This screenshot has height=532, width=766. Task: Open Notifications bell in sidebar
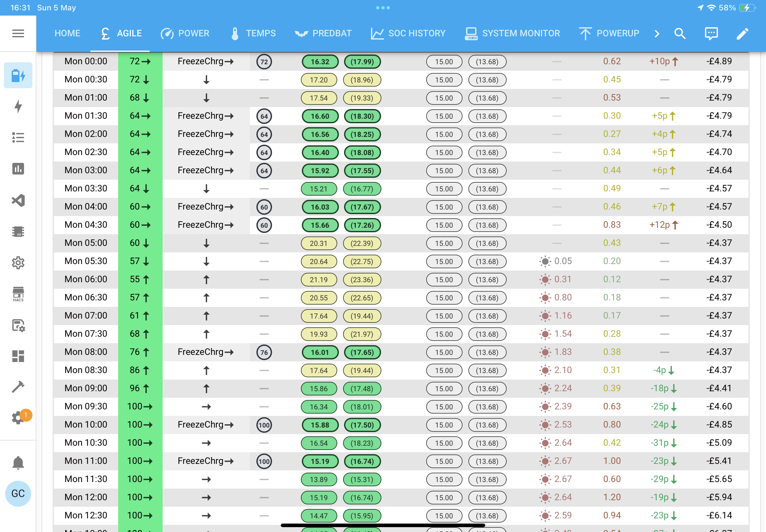tap(18, 463)
